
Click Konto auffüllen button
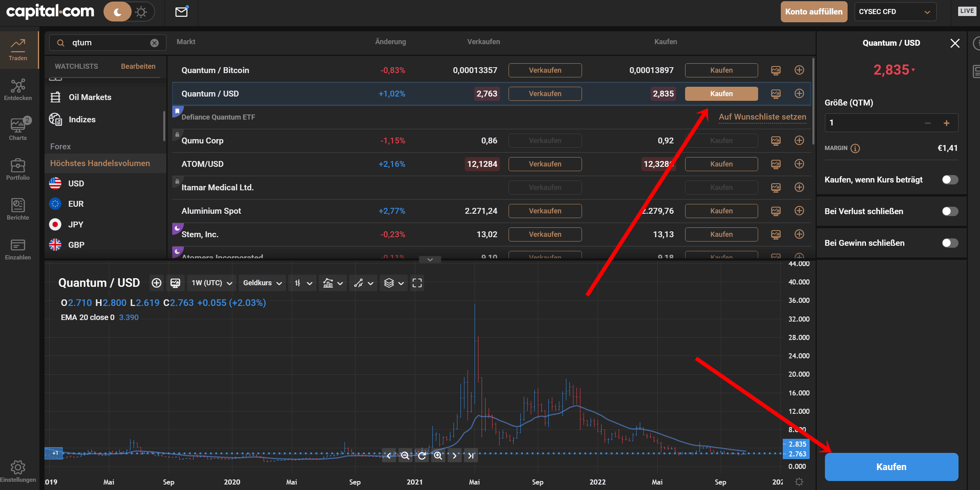coord(814,12)
